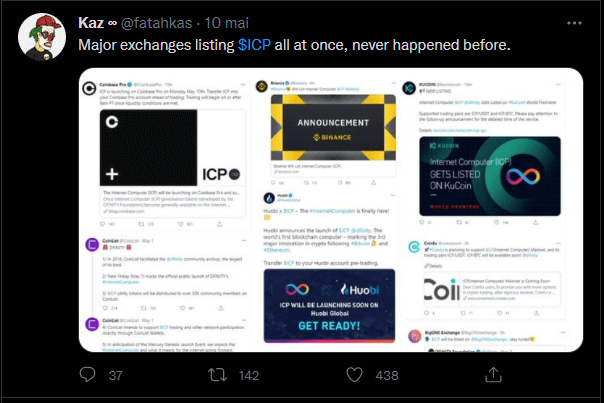Open the $ICP cashtag link
604x403 pixels.
pyautogui.click(x=254, y=45)
